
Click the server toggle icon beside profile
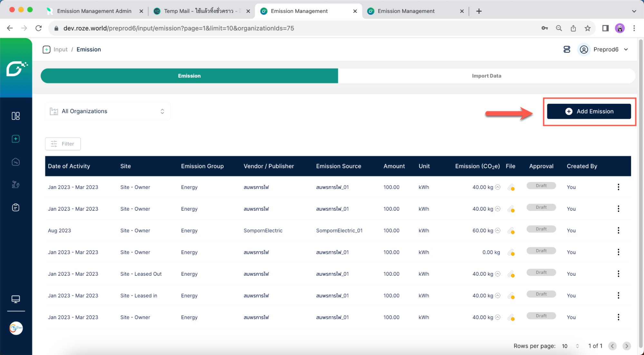(567, 49)
